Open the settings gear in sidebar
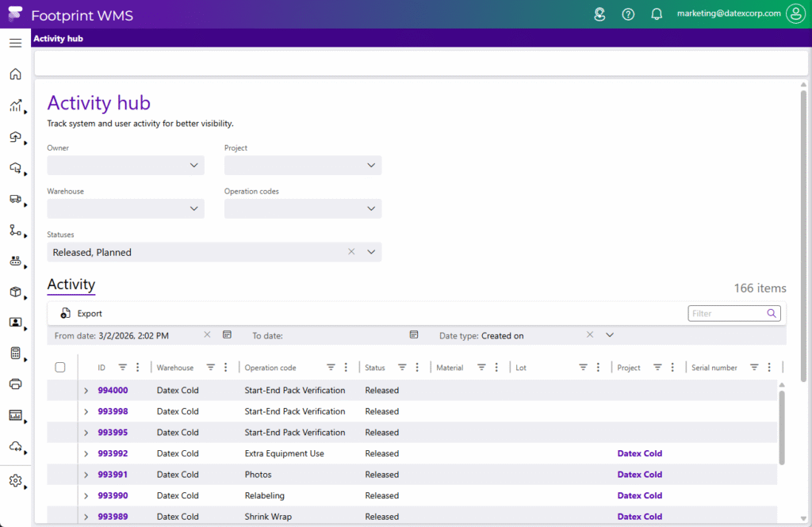This screenshot has height=527, width=812. coord(15,480)
